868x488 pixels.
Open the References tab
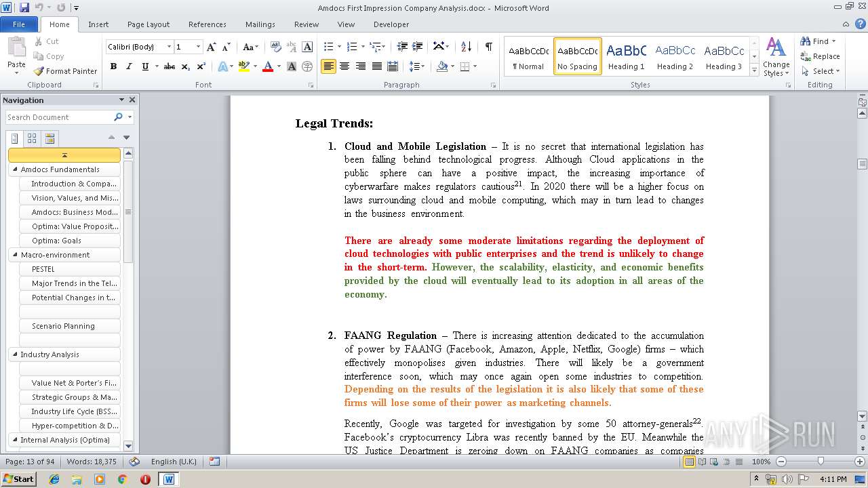(x=208, y=24)
